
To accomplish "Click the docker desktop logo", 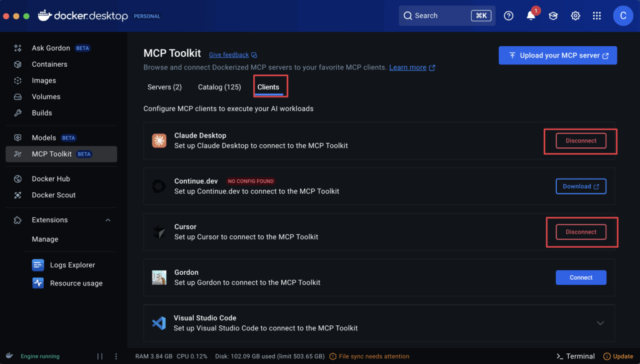I will (x=83, y=16).
